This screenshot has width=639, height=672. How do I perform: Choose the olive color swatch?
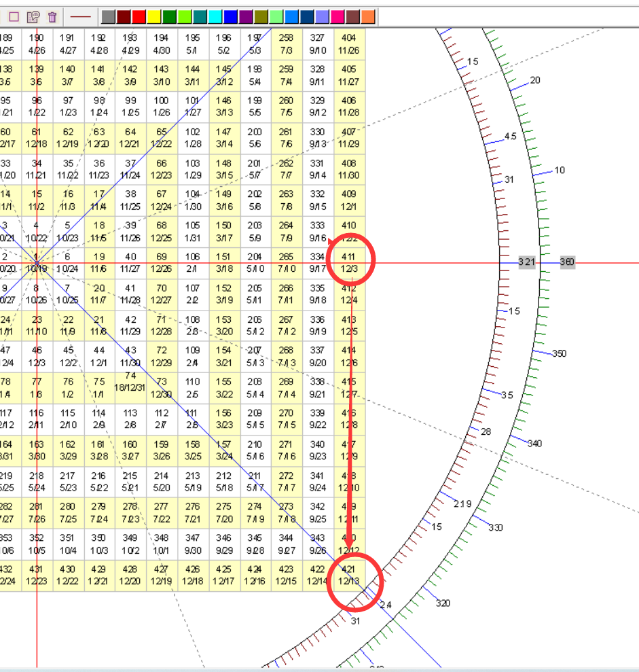pyautogui.click(x=261, y=17)
